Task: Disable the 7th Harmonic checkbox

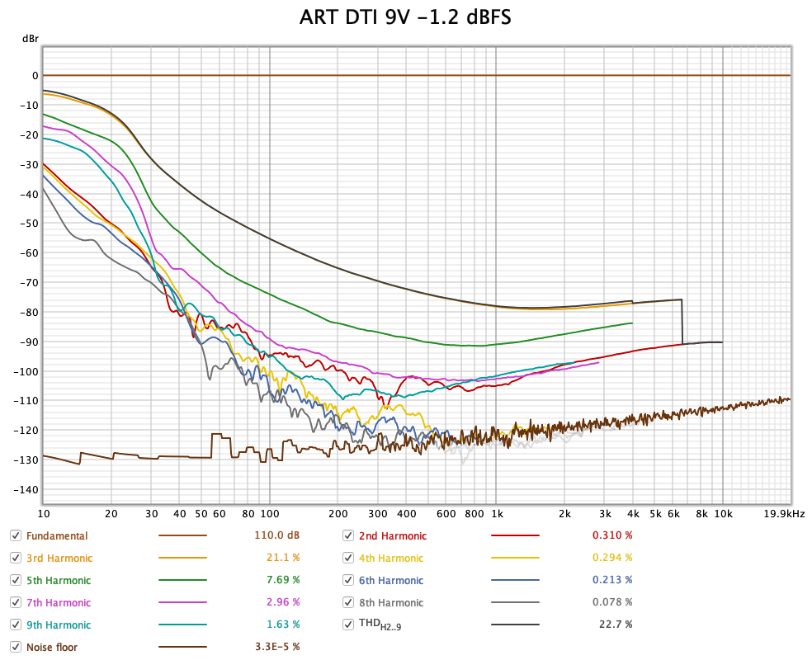Action: [x=16, y=602]
